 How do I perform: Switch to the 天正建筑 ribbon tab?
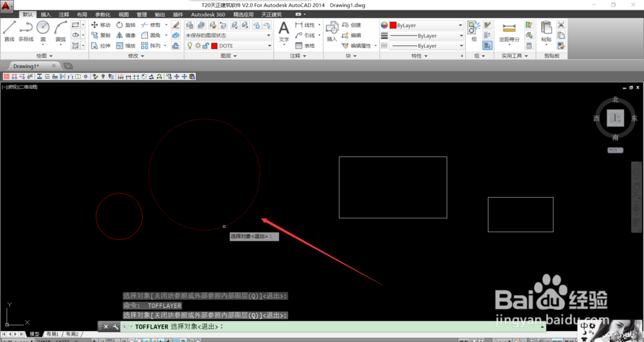coord(271,14)
